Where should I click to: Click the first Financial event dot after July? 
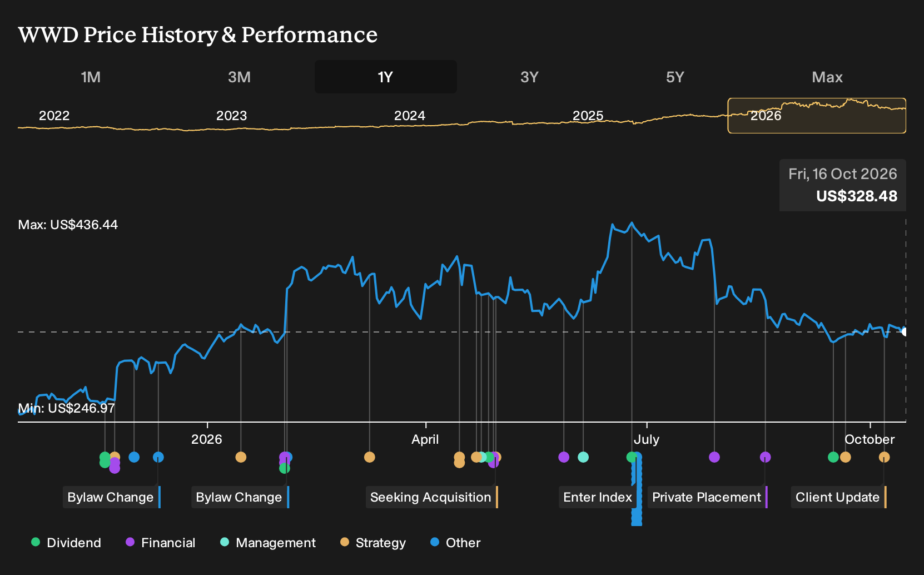pyautogui.click(x=714, y=457)
